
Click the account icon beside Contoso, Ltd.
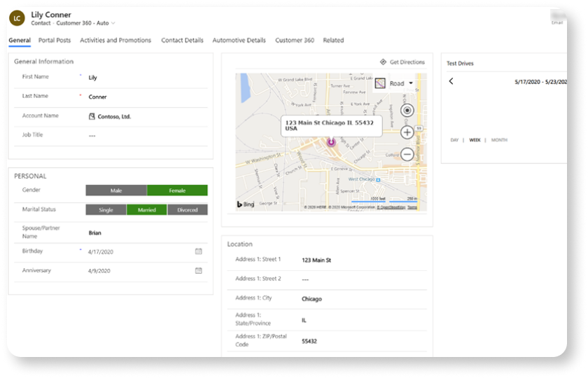(92, 117)
